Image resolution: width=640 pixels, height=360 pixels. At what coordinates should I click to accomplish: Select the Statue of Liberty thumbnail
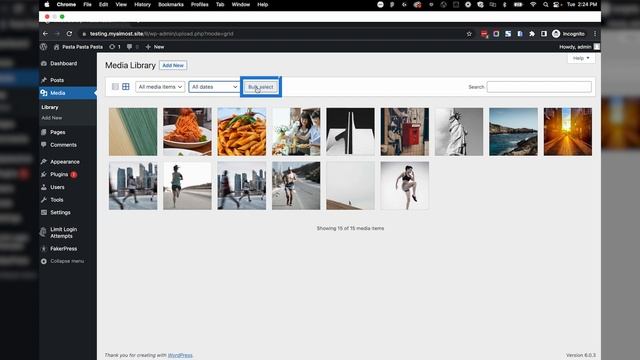tap(459, 131)
